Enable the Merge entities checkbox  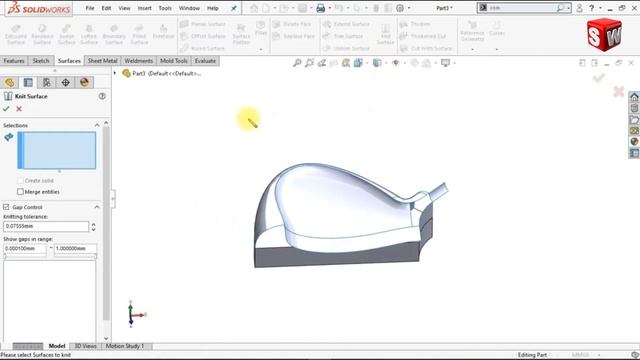click(x=20, y=191)
